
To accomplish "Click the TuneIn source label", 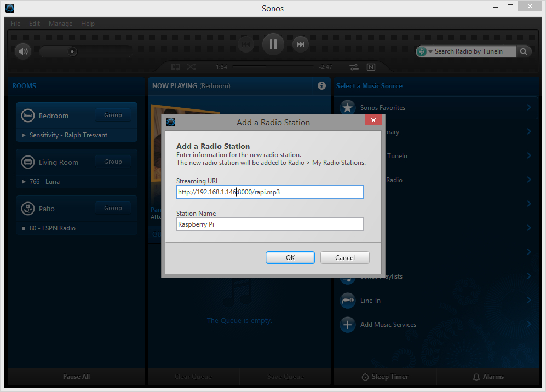I will (397, 156).
